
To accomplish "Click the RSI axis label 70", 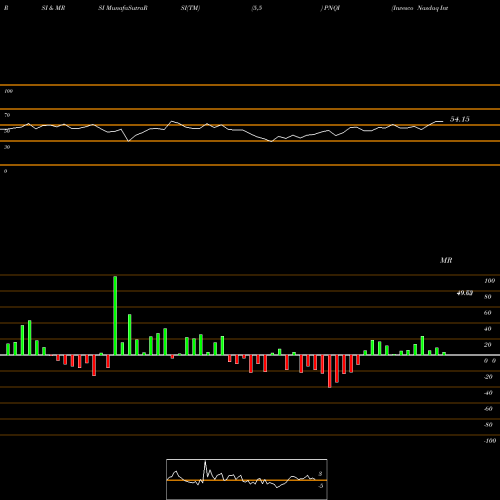I will click(7, 115).
